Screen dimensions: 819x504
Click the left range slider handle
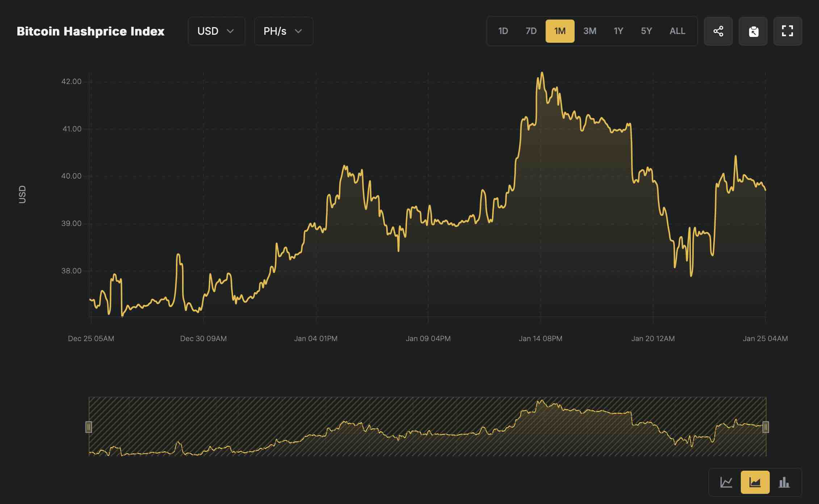tap(89, 427)
